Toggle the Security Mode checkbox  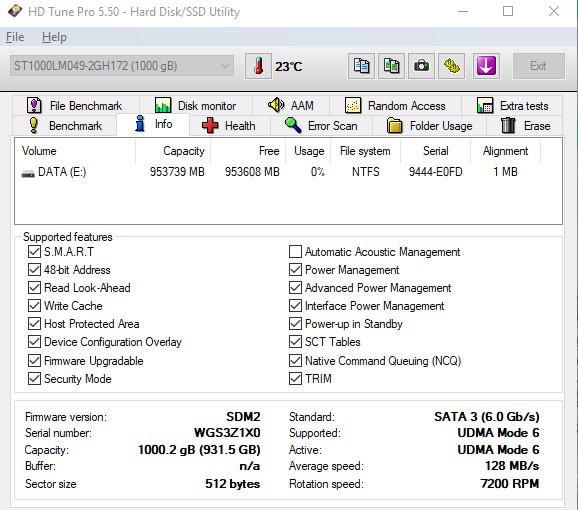34,378
